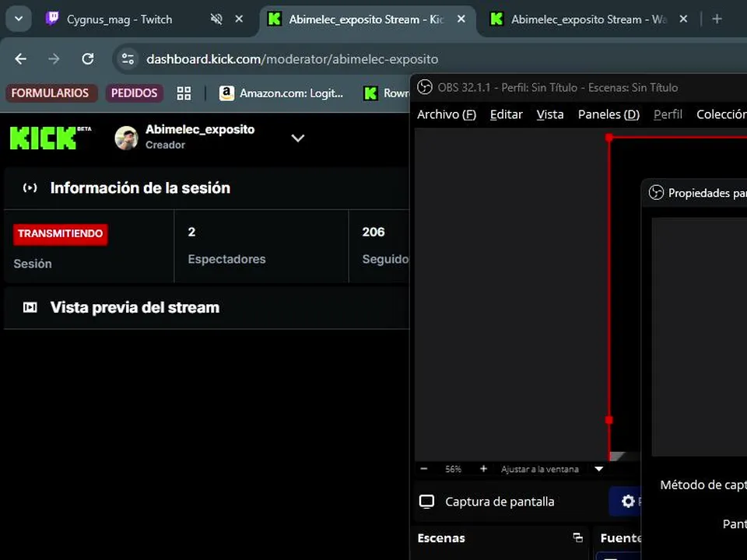Click the Información de la sesión heading
The width and height of the screenshot is (747, 560).
(140, 188)
